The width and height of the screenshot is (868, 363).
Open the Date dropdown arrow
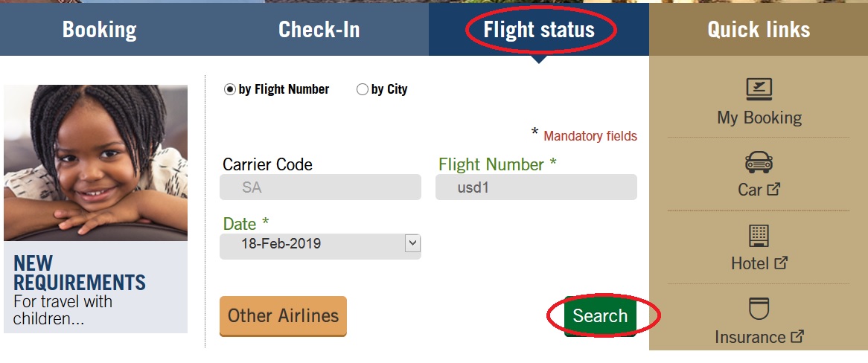point(412,243)
